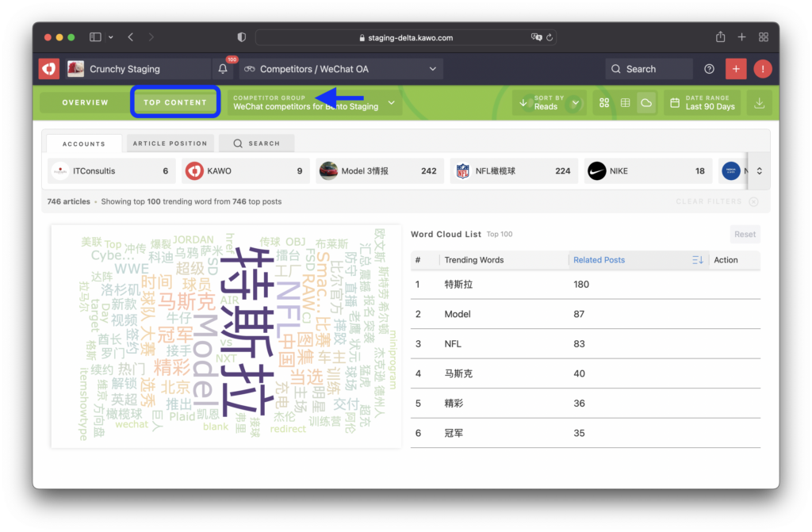This screenshot has width=812, height=532.
Task: Reload the page with refresh icon
Action: [x=550, y=37]
